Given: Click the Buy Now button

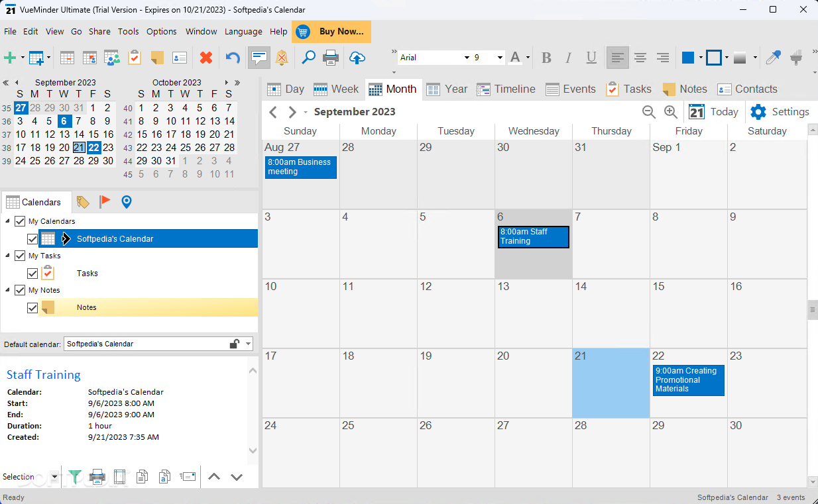Looking at the screenshot, I should tap(331, 31).
